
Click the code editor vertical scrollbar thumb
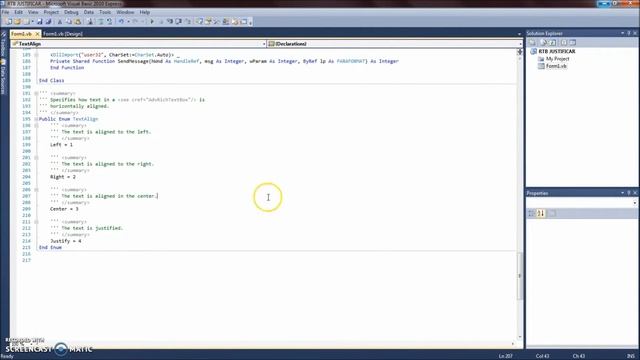(520, 276)
